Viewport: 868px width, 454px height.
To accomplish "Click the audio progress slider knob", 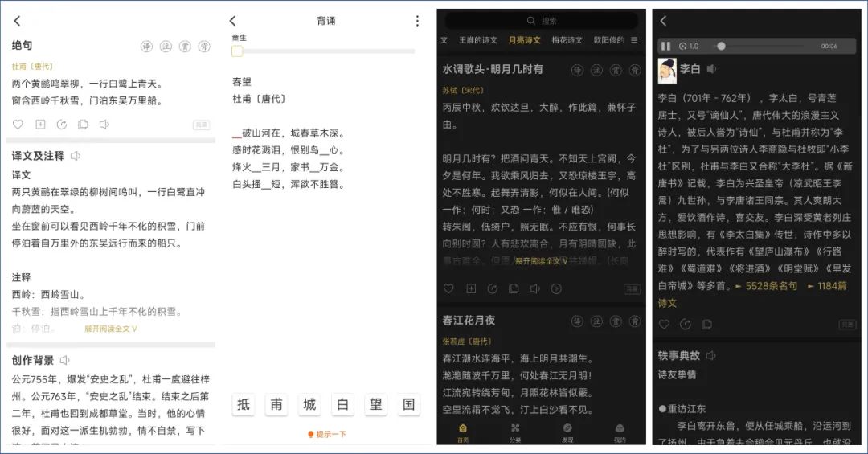I will (x=721, y=46).
